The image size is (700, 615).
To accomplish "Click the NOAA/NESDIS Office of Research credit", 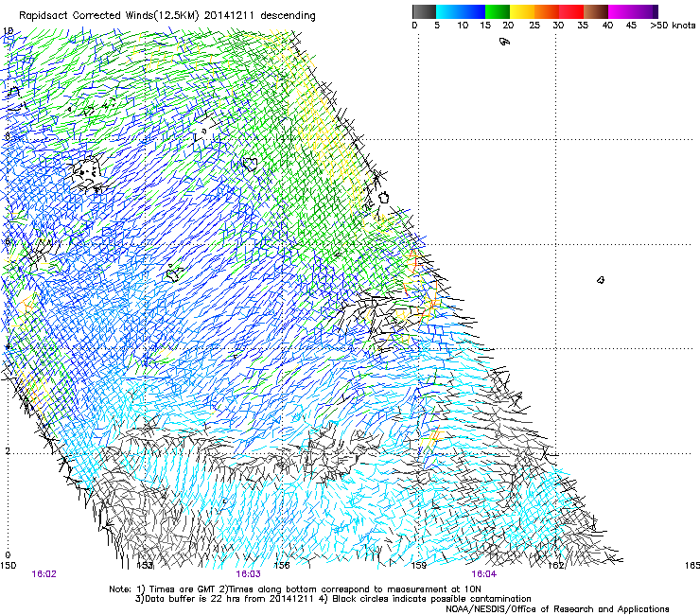I will pyautogui.click(x=557, y=609).
